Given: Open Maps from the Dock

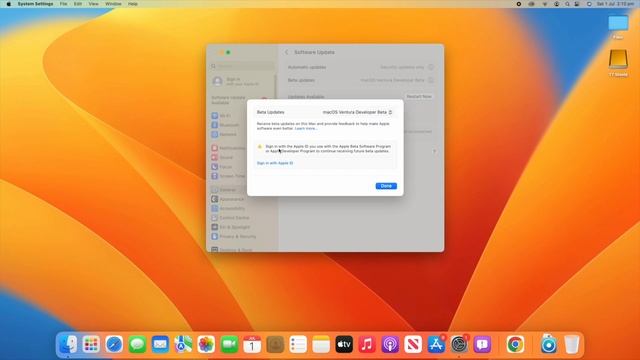Looking at the screenshot, I should coord(183,344).
